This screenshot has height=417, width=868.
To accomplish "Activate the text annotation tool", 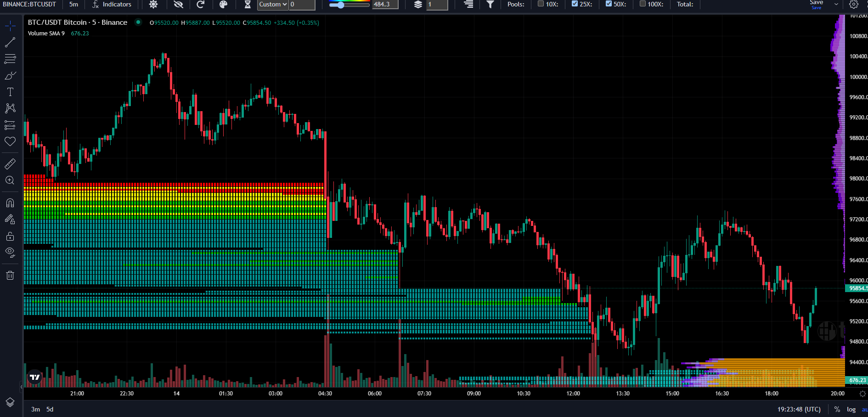I will click(10, 92).
